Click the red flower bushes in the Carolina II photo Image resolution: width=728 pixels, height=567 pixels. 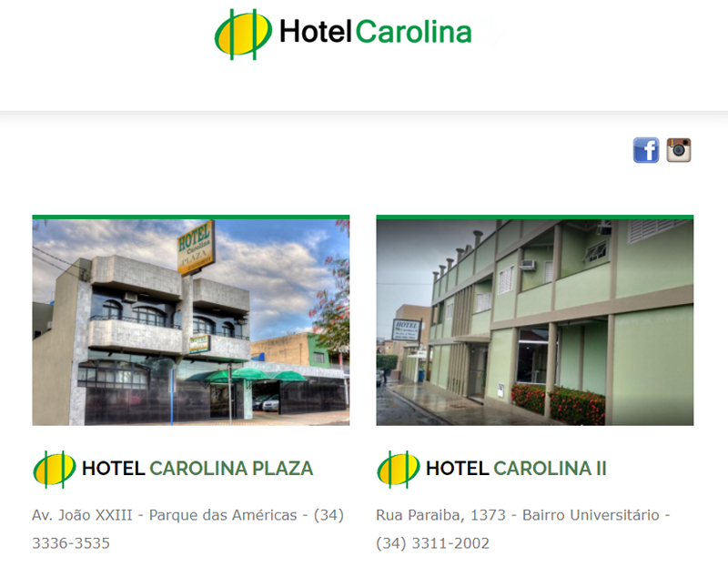pyautogui.click(x=558, y=403)
